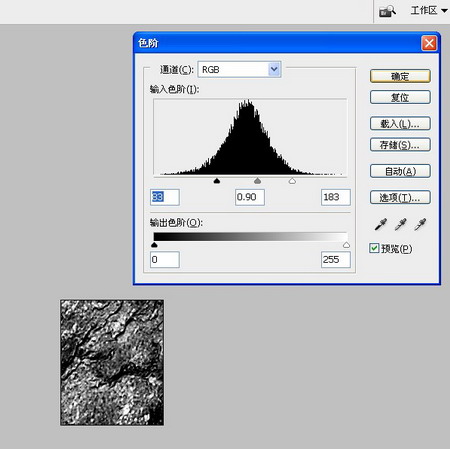Viewport: 450px width, 449px height.
Task: Click the input black point slider triangle
Action: pos(217,181)
